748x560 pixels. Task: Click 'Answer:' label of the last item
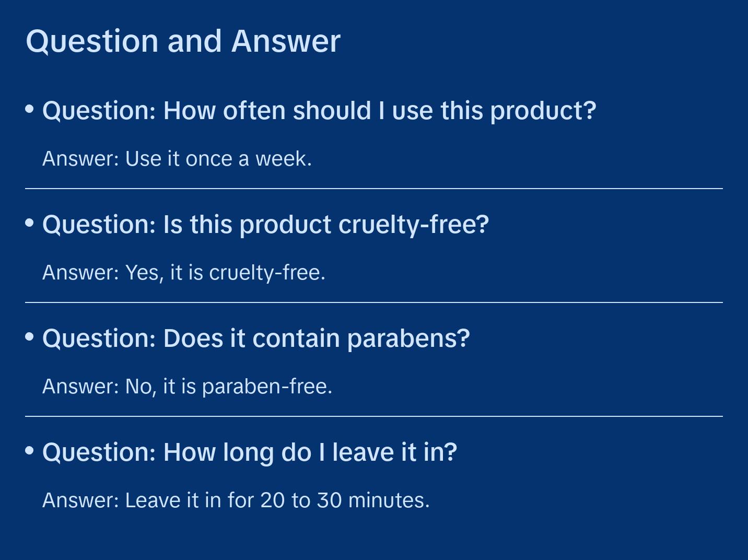tap(81, 500)
